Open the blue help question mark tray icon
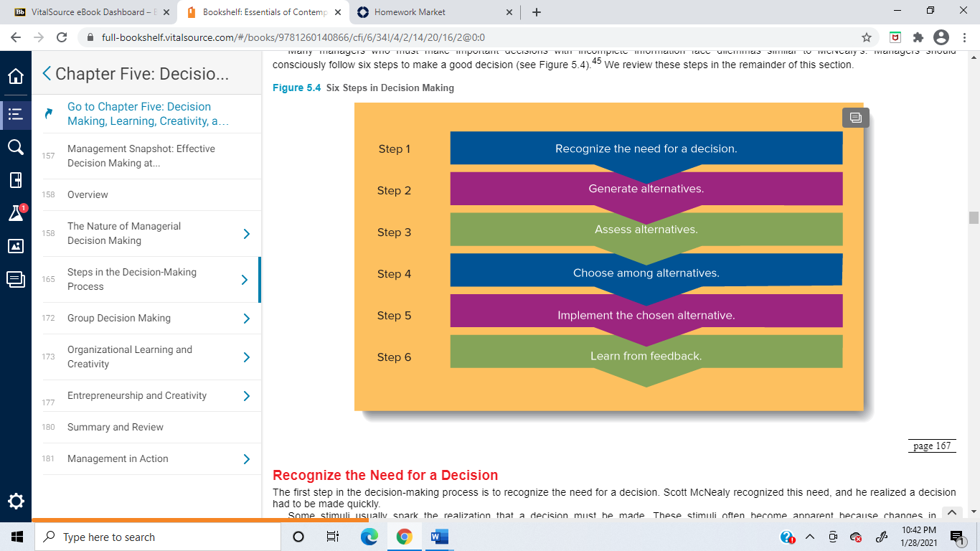Screen dimensions: 980x551 [x=787, y=537]
